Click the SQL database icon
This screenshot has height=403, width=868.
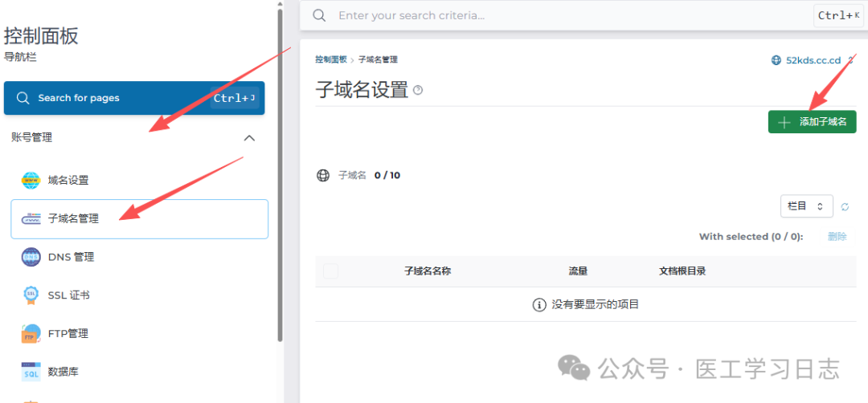coord(31,372)
